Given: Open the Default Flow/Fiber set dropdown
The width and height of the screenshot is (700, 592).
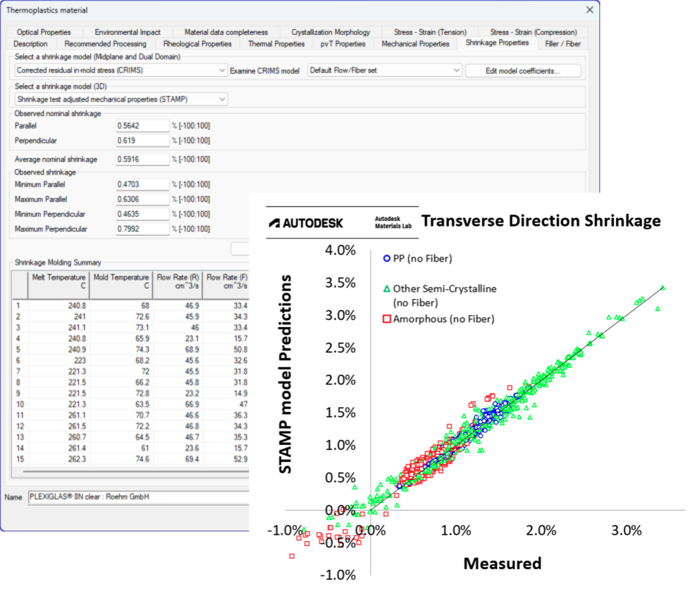Looking at the screenshot, I should [384, 70].
